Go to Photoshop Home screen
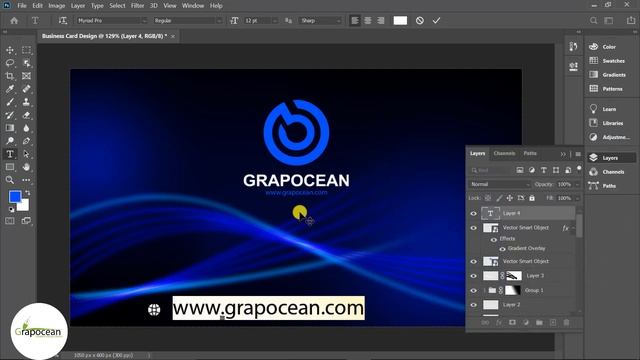 click(x=14, y=20)
